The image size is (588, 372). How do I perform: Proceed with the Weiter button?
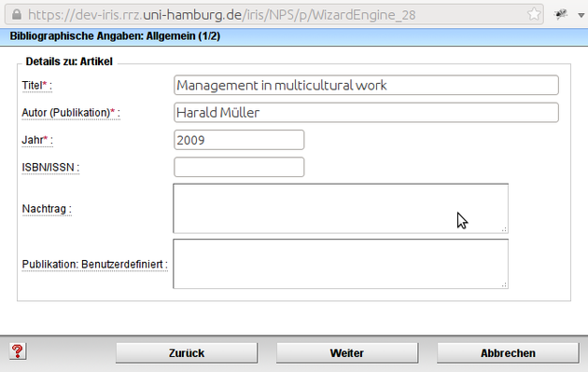point(347,353)
